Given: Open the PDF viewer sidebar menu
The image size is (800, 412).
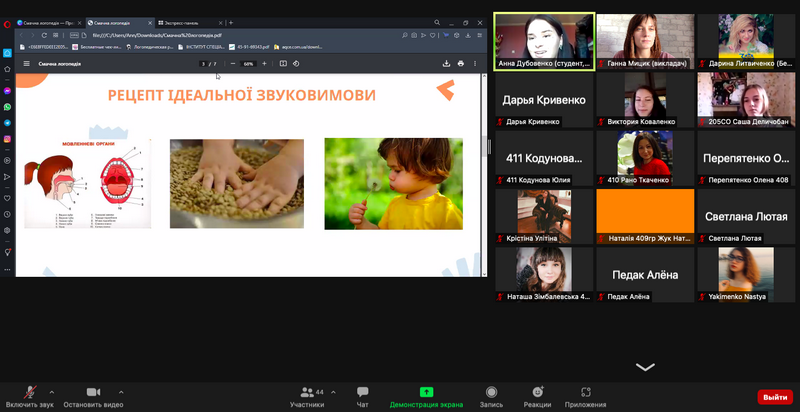Looking at the screenshot, I should pyautogui.click(x=27, y=64).
